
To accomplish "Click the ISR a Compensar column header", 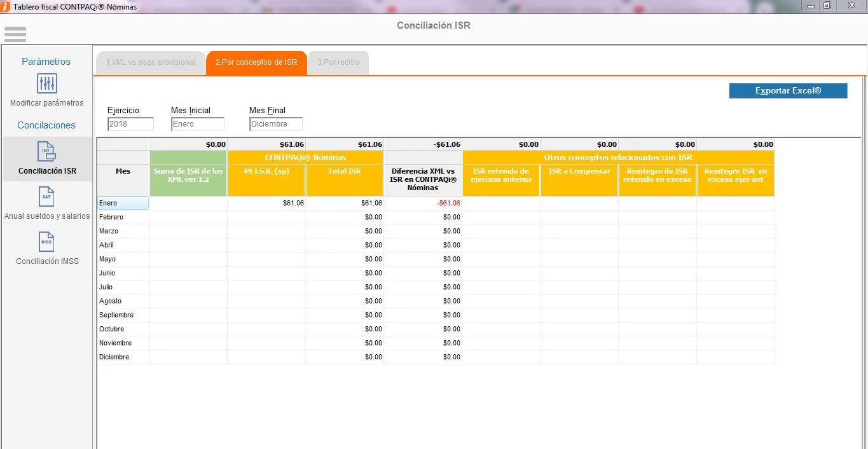I will 579,172.
